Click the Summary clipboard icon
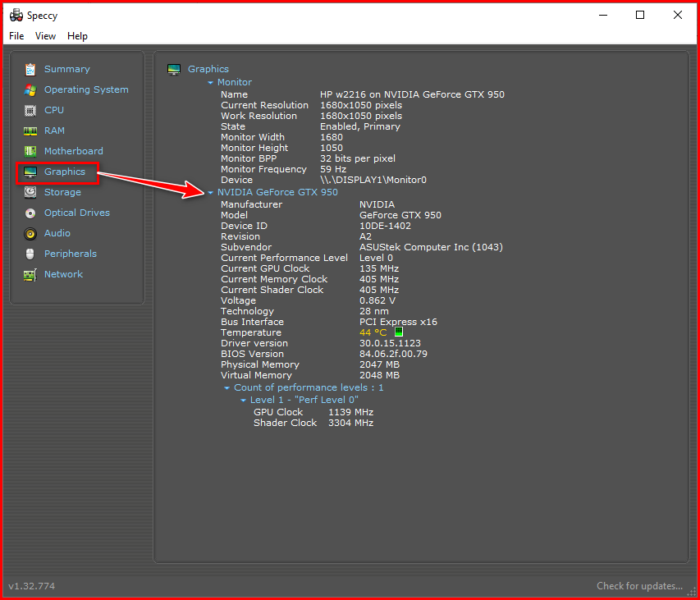Image resolution: width=700 pixels, height=600 pixels. (30, 69)
